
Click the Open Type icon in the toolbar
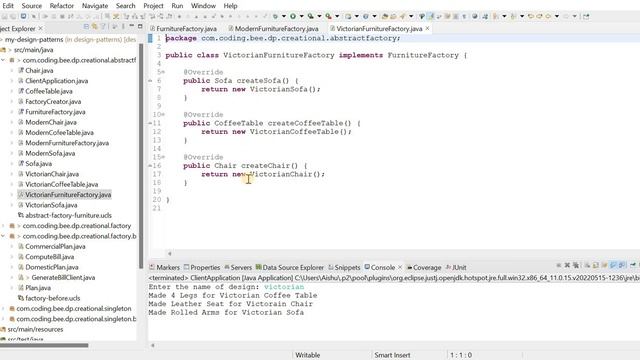click(x=385, y=16)
